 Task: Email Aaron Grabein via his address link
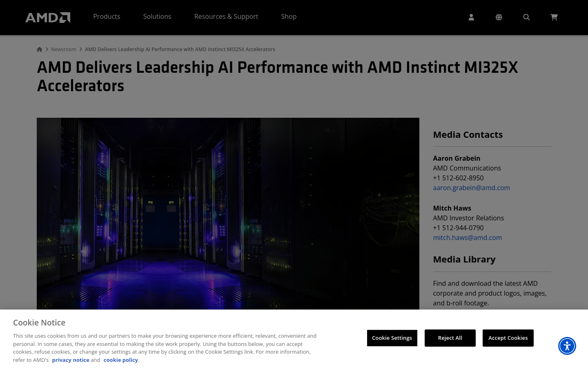pyautogui.click(x=471, y=188)
